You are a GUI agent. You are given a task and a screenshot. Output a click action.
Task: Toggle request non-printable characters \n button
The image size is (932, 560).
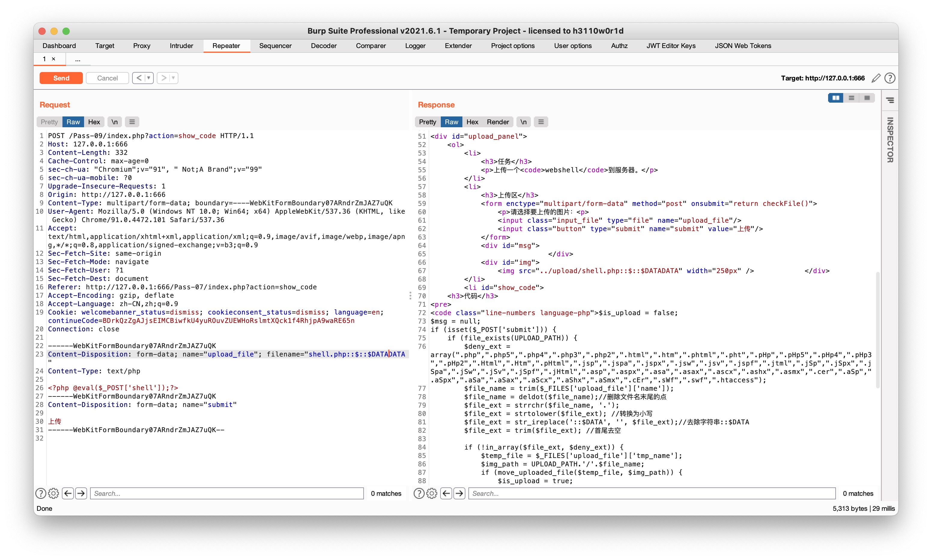coord(114,122)
